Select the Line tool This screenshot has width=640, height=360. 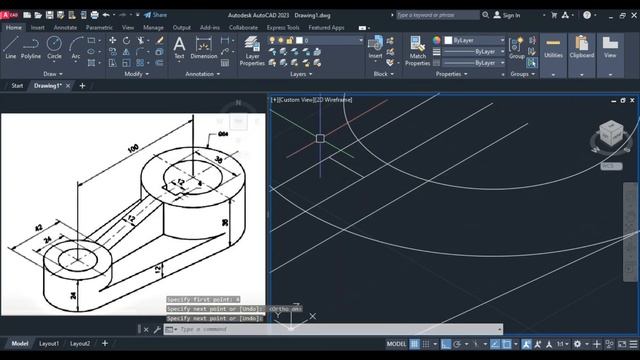point(11,47)
